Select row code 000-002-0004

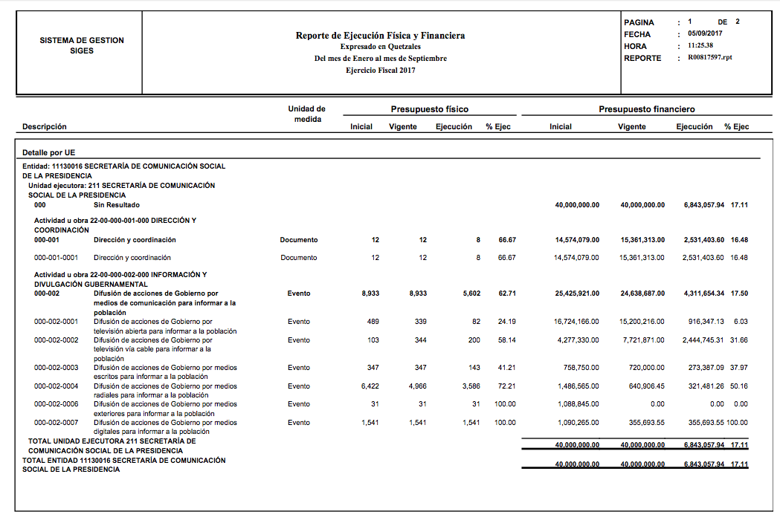(x=56, y=386)
